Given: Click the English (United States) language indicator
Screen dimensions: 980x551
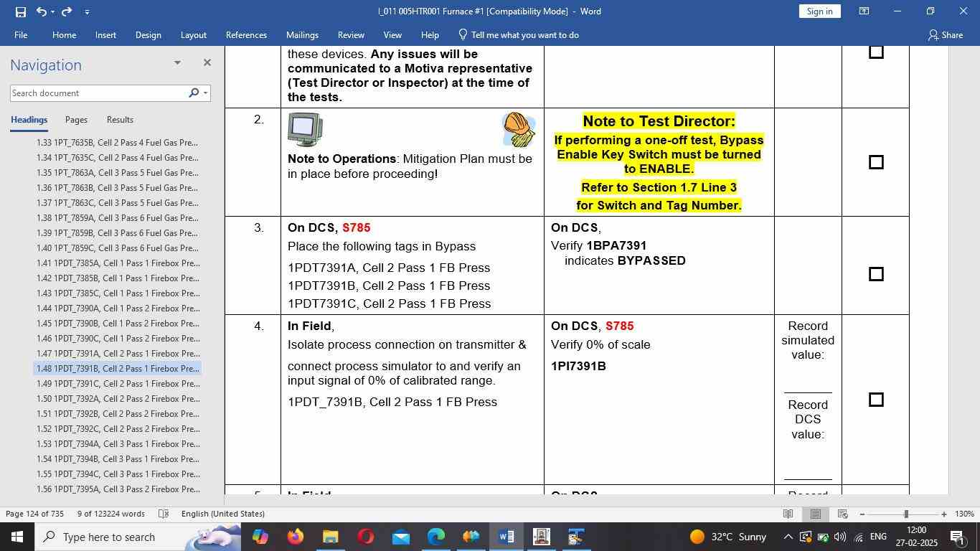Looking at the screenshot, I should pyautogui.click(x=223, y=514).
